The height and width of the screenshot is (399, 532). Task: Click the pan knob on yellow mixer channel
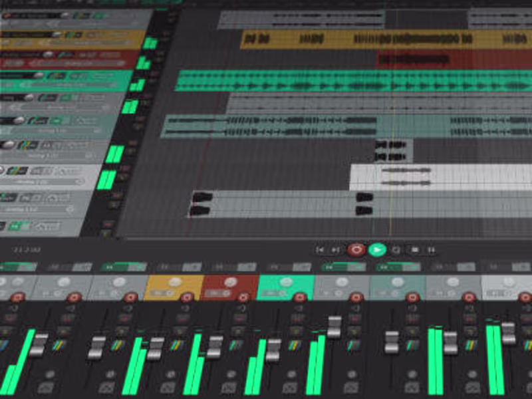[175, 282]
